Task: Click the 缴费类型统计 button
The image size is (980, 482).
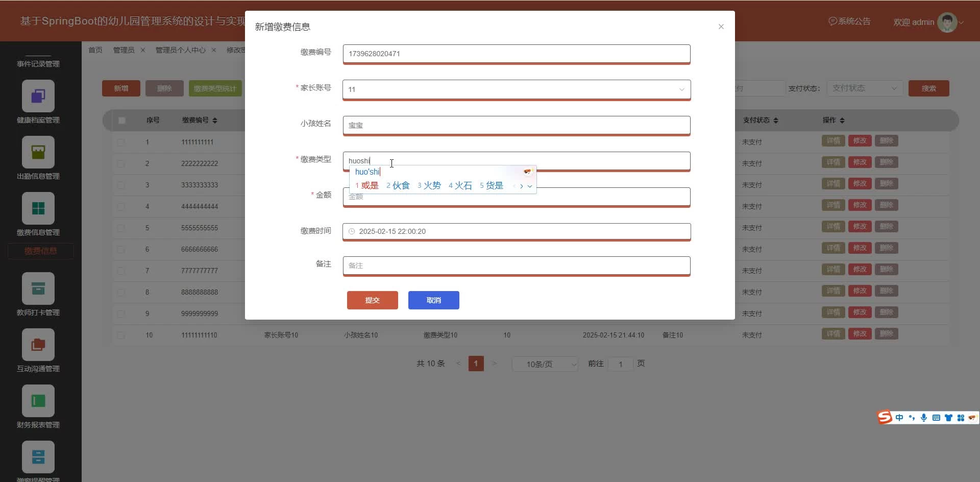Action: point(215,88)
